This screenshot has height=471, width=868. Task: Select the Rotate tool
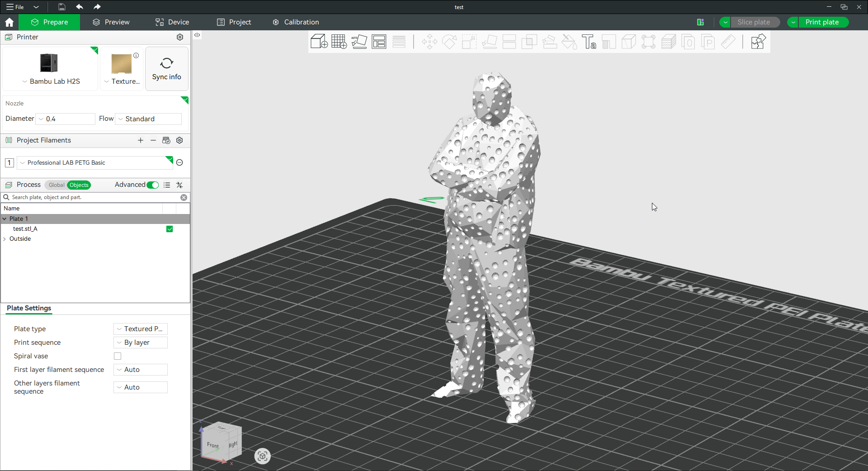[x=449, y=42]
